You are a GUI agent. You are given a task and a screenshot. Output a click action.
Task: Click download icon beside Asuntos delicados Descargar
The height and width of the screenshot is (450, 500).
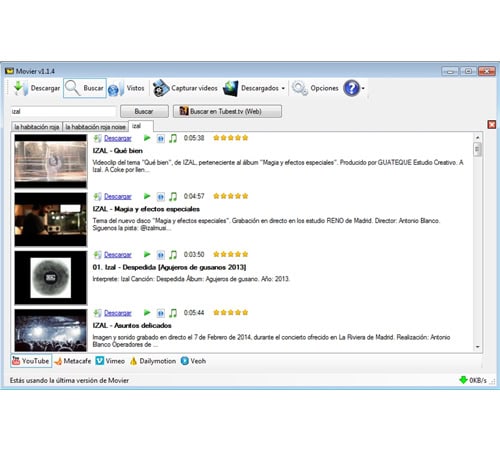coord(97,313)
